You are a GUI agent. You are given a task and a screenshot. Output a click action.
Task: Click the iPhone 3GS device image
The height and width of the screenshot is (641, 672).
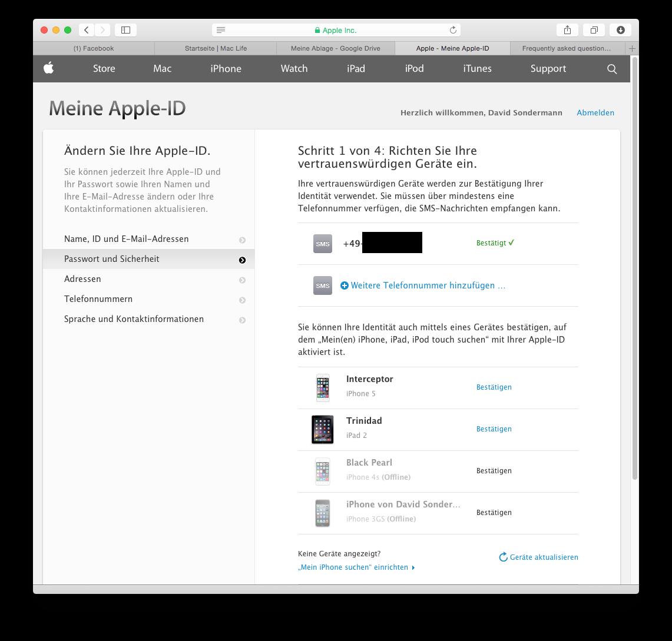click(x=323, y=513)
